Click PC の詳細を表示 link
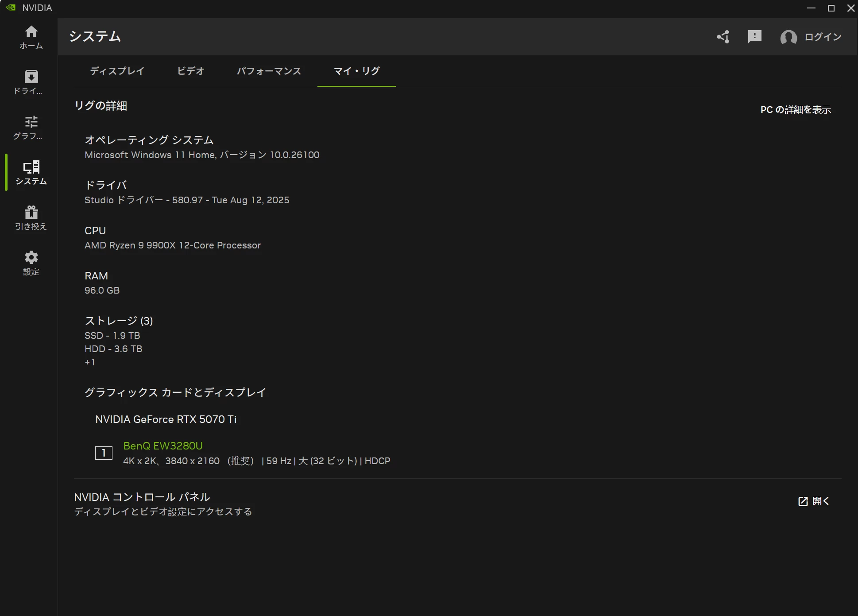This screenshot has width=858, height=616. 795,110
